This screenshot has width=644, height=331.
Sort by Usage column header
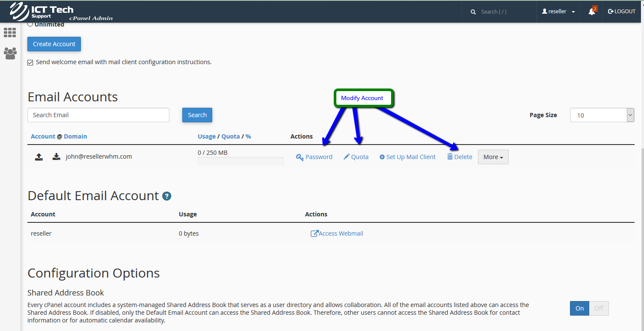click(x=206, y=136)
